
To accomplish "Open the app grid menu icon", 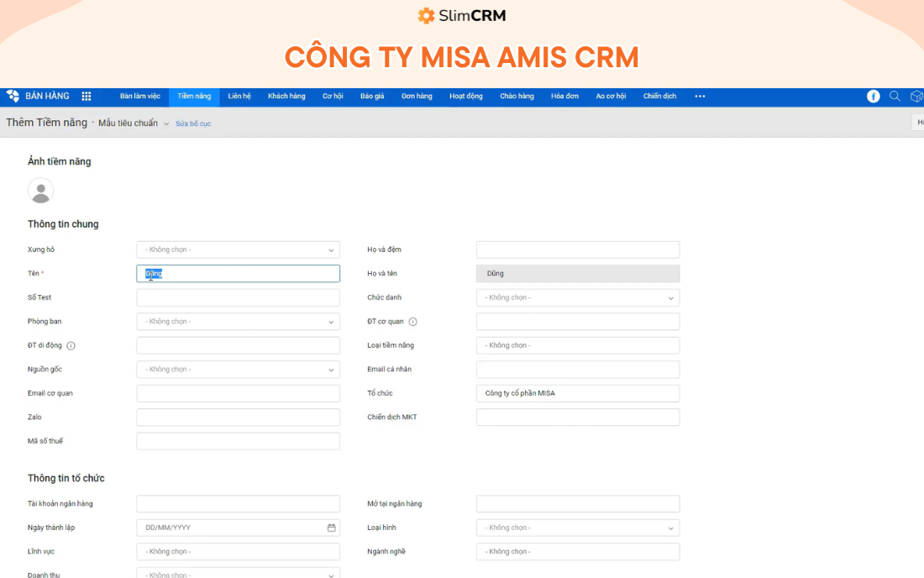I will [x=87, y=96].
